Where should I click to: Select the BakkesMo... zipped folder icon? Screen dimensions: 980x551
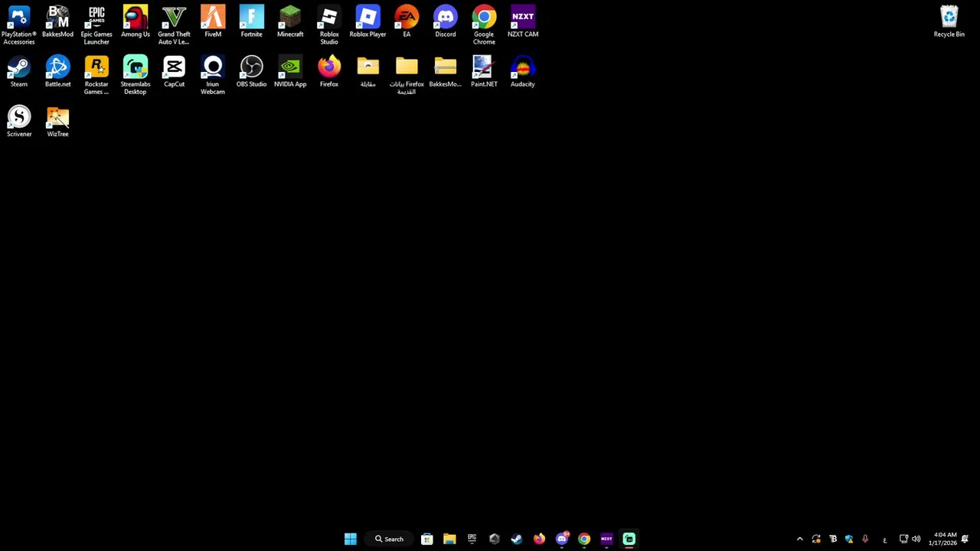pyautogui.click(x=445, y=71)
